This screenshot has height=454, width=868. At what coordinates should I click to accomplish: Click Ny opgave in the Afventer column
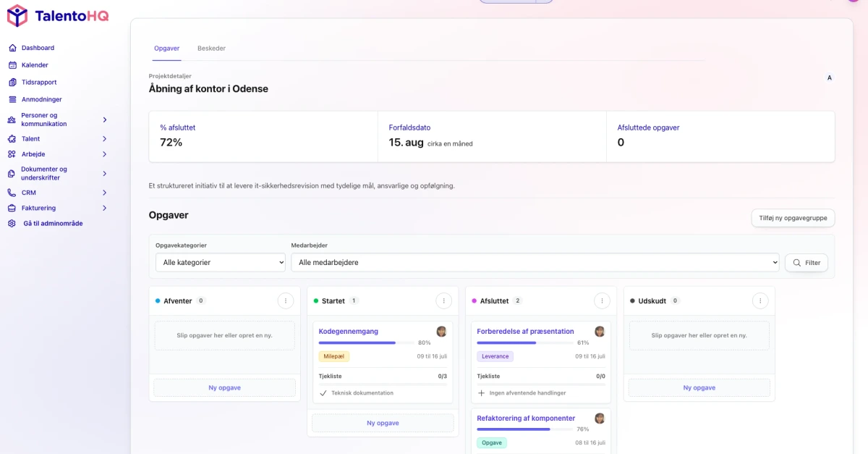click(x=225, y=388)
